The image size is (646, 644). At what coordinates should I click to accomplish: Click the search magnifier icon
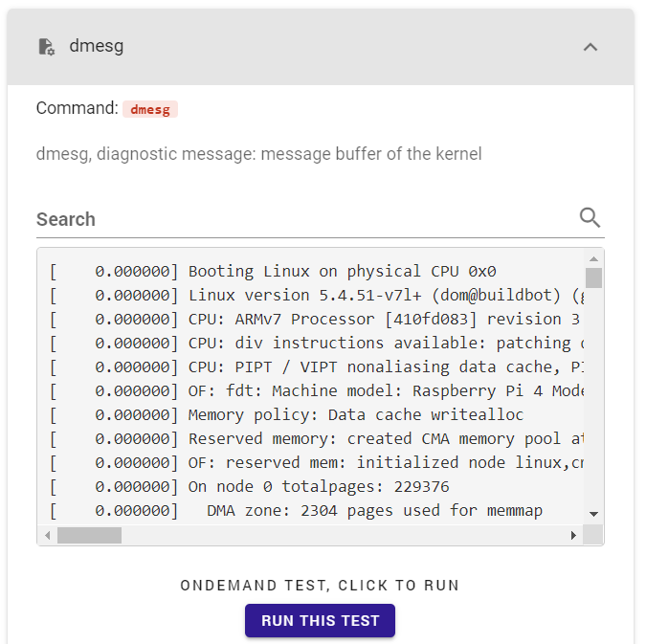coord(590,218)
